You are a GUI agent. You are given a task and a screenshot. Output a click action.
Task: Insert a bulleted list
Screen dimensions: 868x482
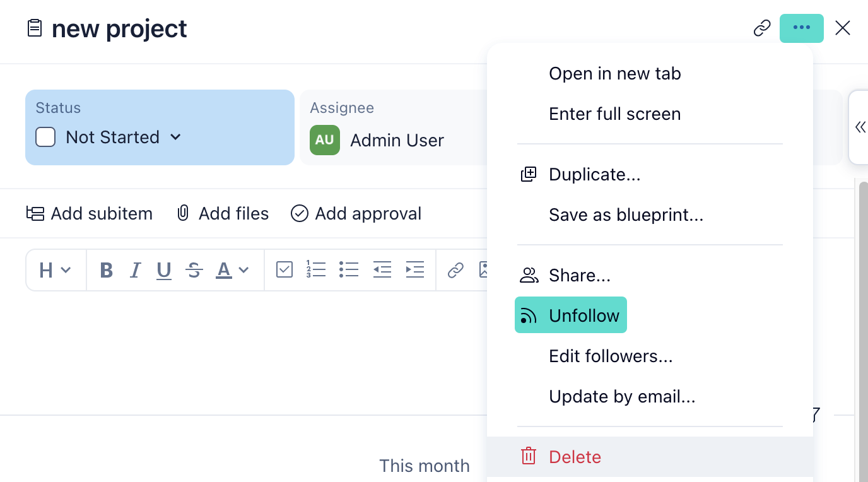click(x=349, y=270)
